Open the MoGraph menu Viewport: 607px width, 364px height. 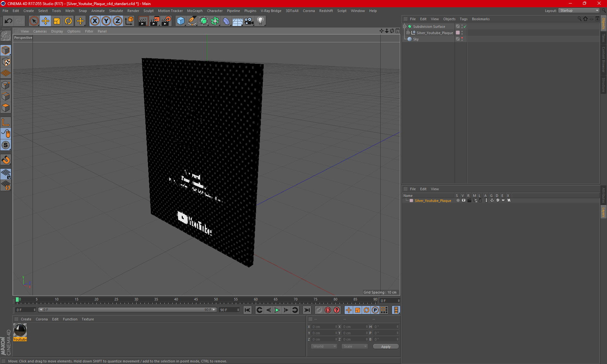point(195,11)
